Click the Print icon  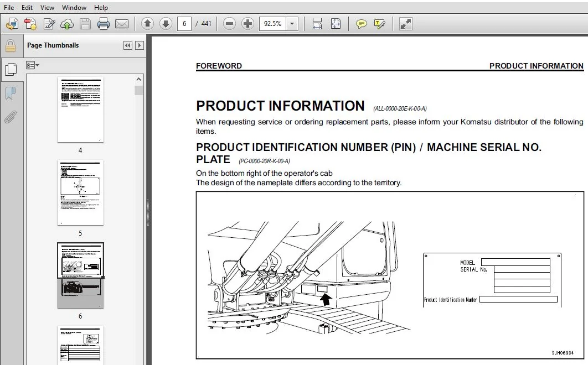pos(103,24)
